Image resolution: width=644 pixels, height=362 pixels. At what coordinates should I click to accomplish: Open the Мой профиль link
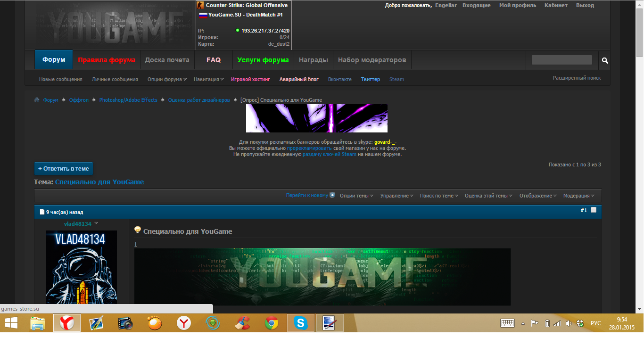(518, 5)
